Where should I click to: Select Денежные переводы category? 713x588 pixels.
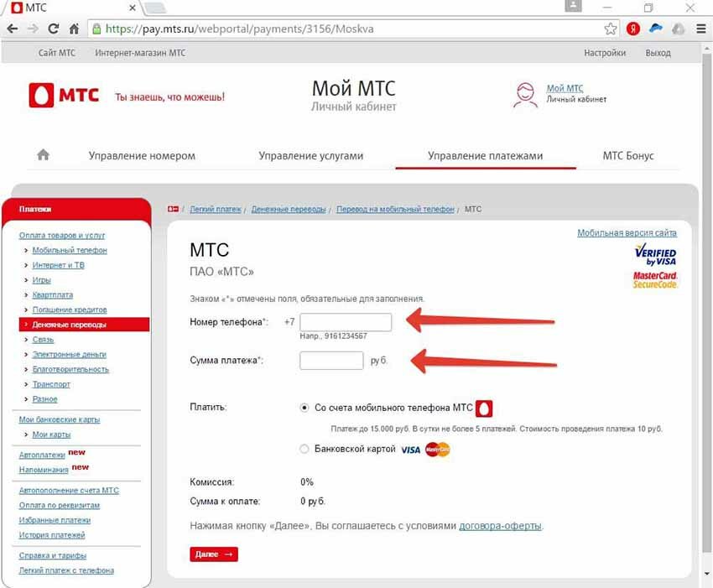(x=85, y=325)
